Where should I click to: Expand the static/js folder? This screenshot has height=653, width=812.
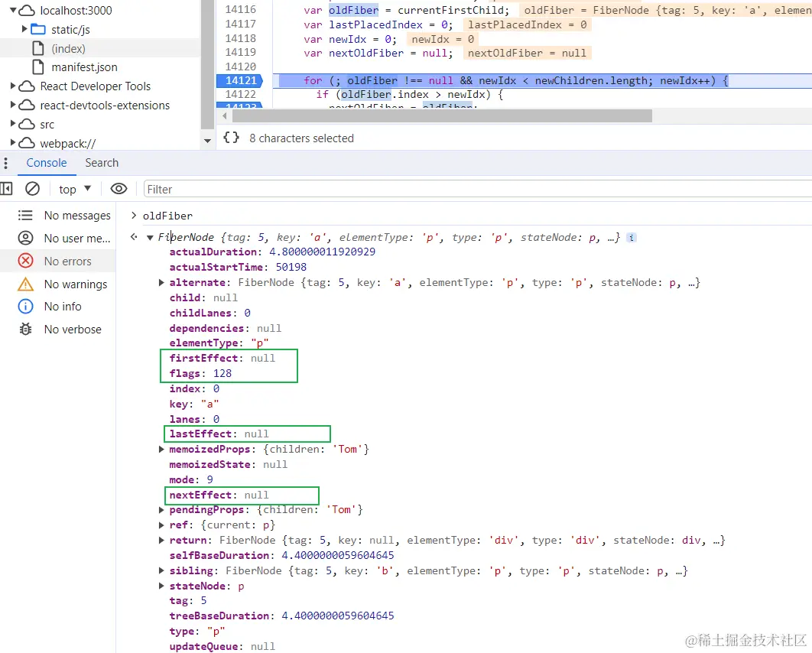24,29
